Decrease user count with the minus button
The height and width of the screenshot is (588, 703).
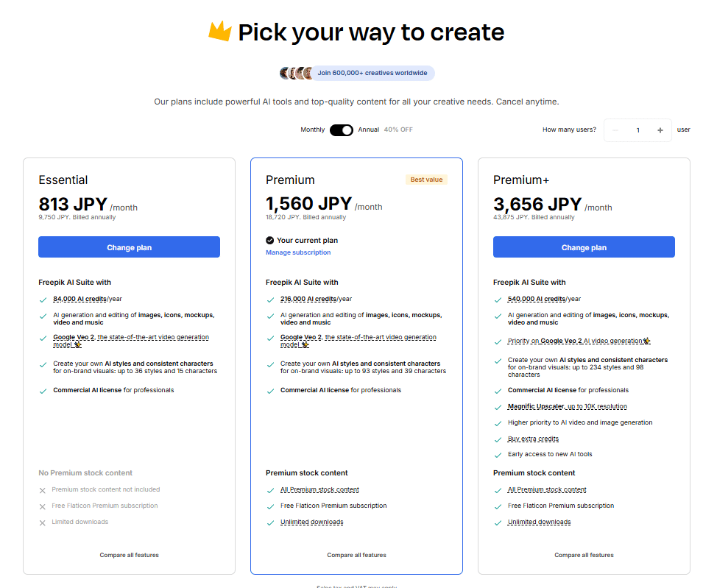tap(614, 130)
